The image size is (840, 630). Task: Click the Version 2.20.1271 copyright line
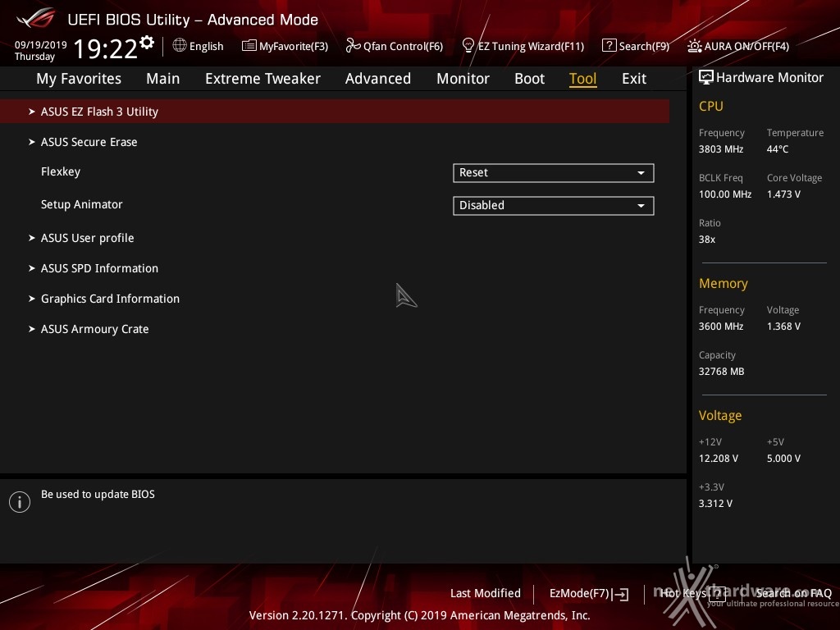click(x=419, y=615)
